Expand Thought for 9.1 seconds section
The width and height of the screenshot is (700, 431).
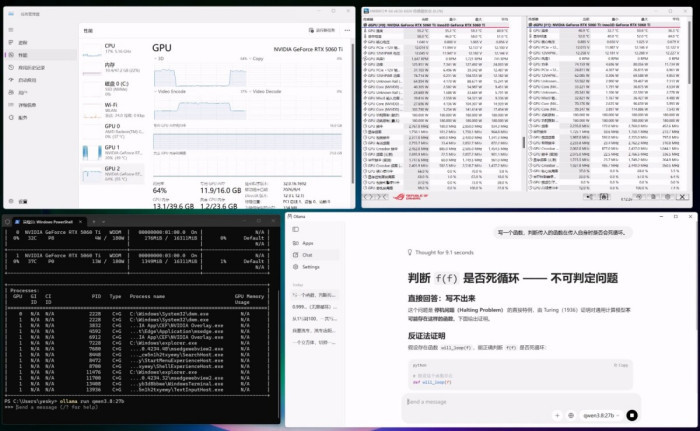tap(441, 253)
